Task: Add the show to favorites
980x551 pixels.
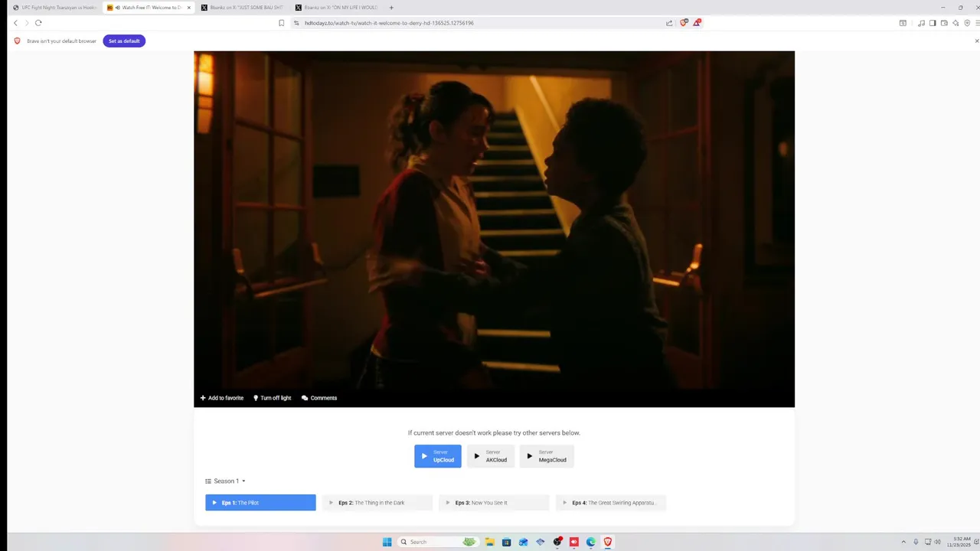Action: pos(222,398)
